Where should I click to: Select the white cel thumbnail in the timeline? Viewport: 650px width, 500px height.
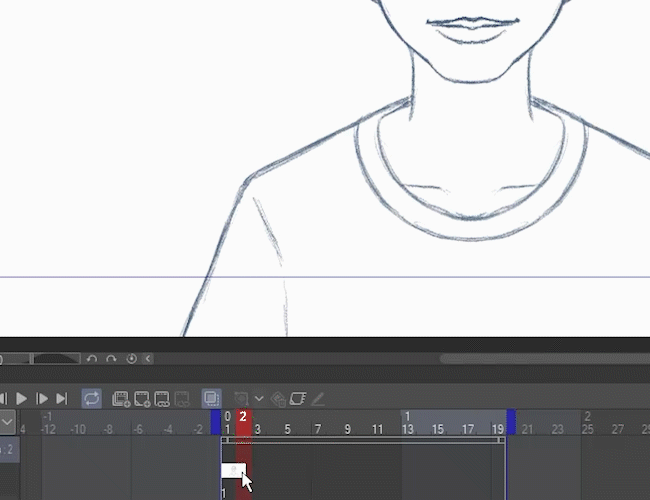pos(234,471)
